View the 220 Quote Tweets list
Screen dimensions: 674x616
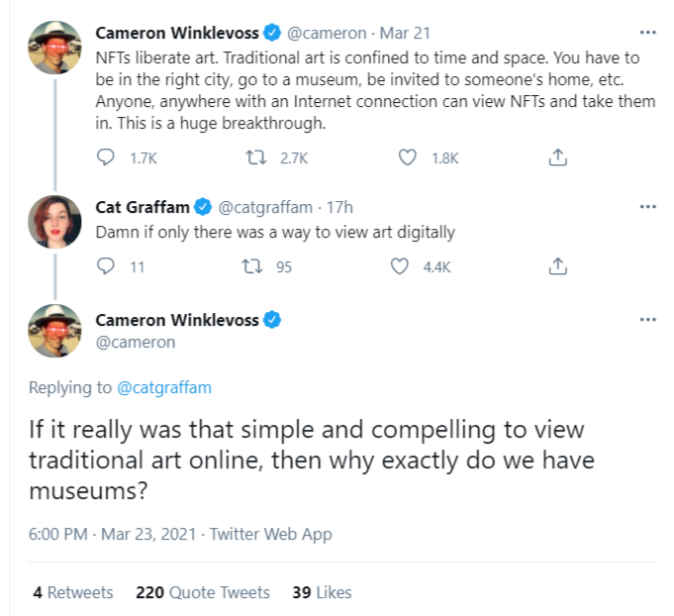(203, 592)
